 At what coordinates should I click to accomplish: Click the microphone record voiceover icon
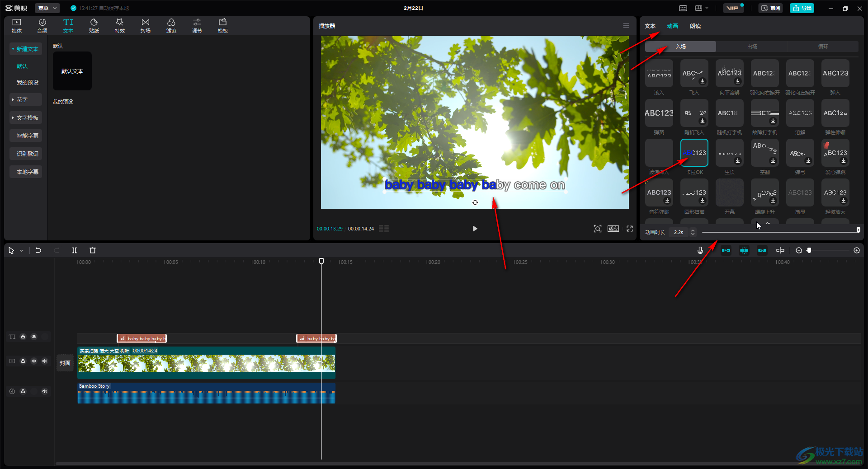(700, 250)
